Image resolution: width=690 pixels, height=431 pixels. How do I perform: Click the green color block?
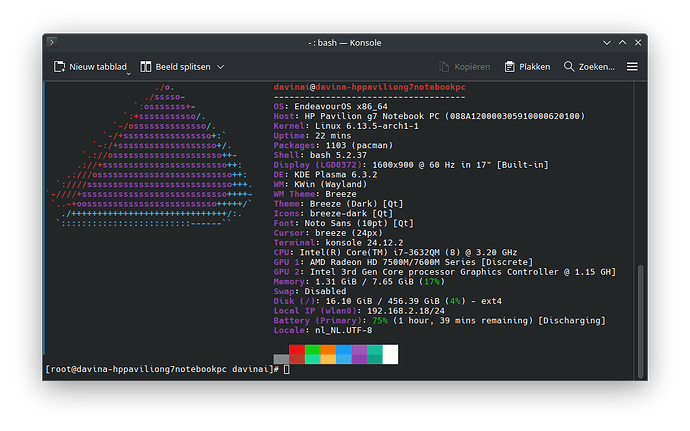pos(313,354)
